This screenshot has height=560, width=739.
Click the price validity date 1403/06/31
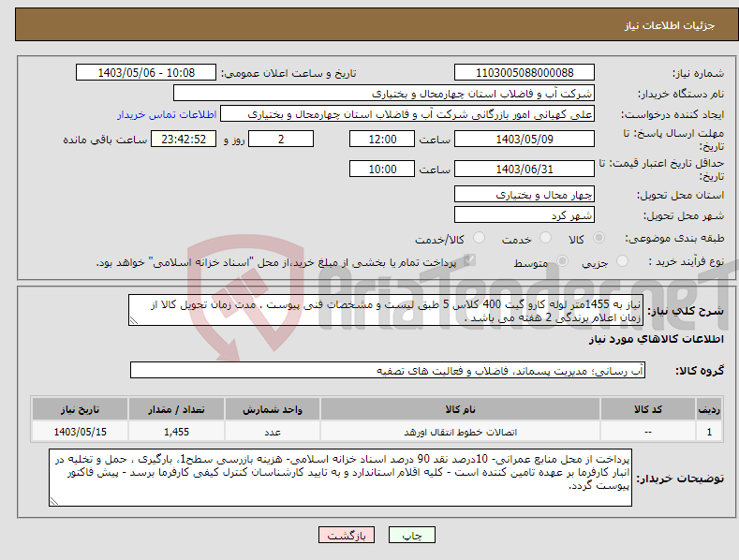click(525, 169)
